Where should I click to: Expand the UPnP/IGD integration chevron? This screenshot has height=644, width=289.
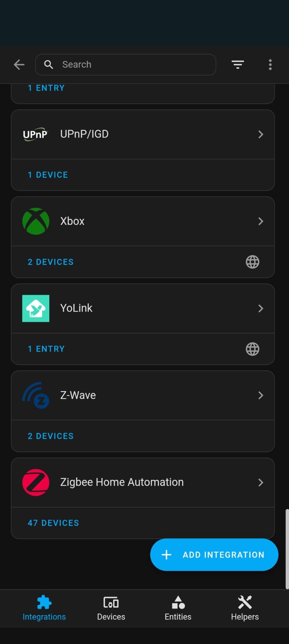[x=260, y=134]
